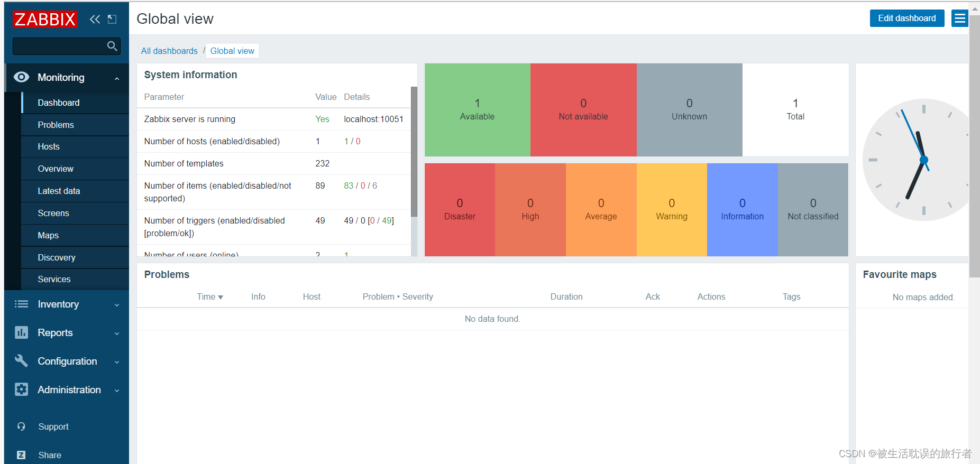Click the Problem • Severity column header
This screenshot has width=980, height=464.
(x=398, y=297)
